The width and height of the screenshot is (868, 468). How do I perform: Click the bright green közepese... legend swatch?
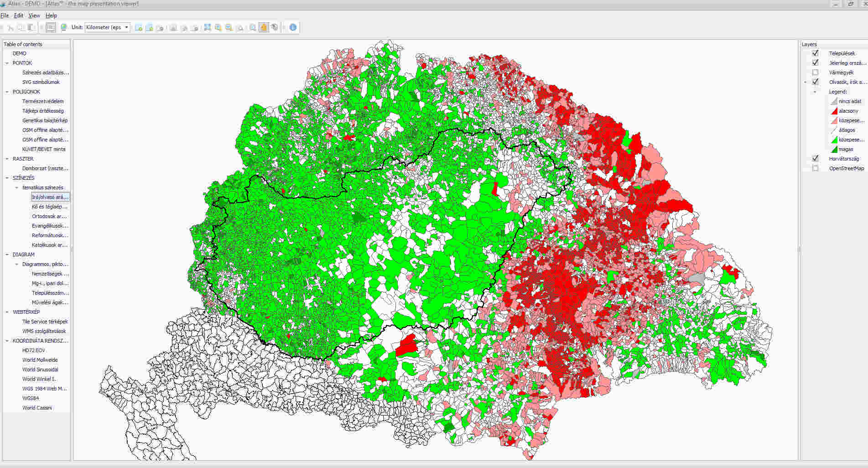coord(834,140)
